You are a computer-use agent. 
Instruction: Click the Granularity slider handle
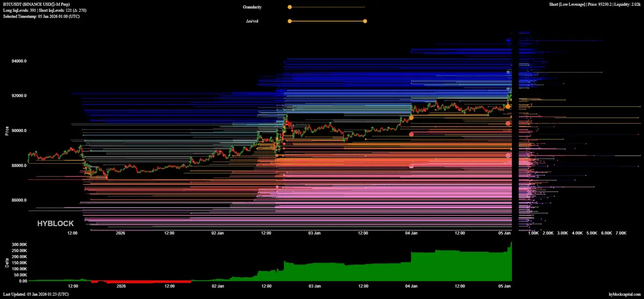tap(290, 7)
